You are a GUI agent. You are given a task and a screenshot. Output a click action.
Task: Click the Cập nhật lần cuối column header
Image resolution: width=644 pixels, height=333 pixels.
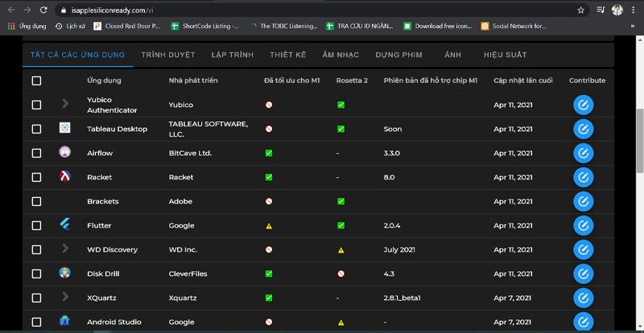[522, 80]
